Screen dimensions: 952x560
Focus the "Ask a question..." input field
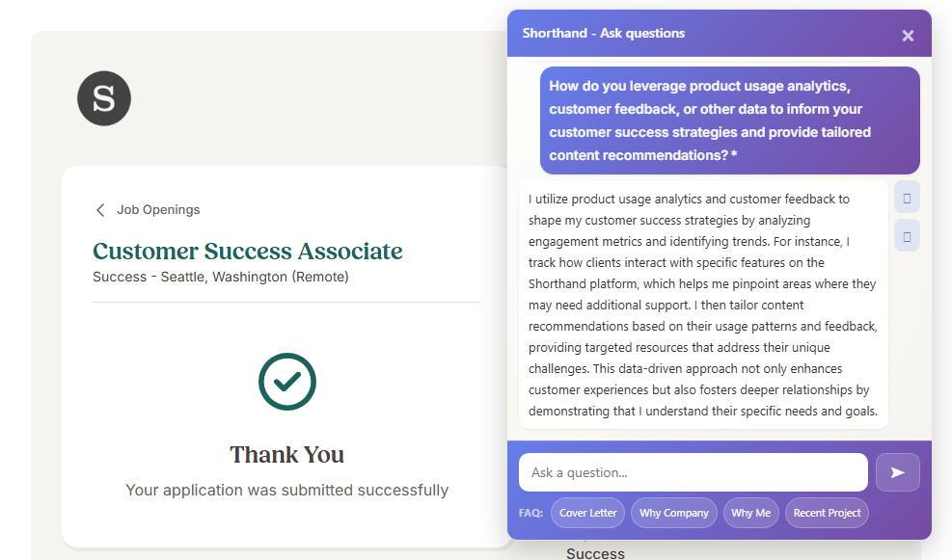pyautogui.click(x=693, y=472)
